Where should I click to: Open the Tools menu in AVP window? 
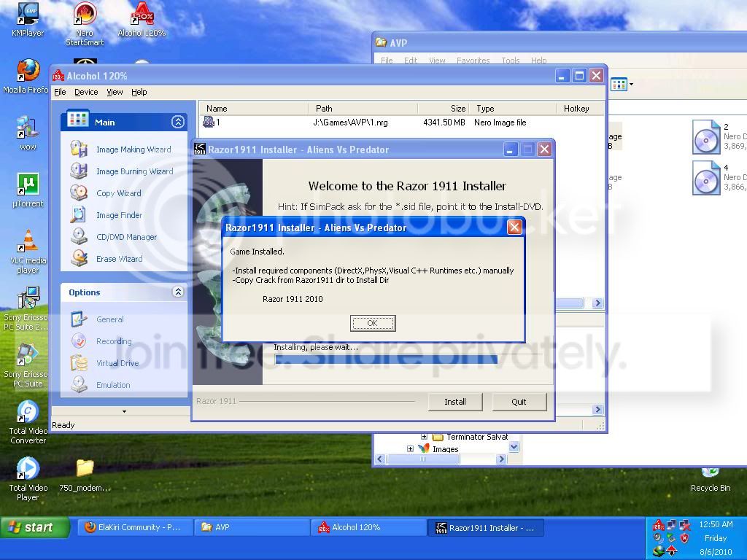(x=510, y=61)
